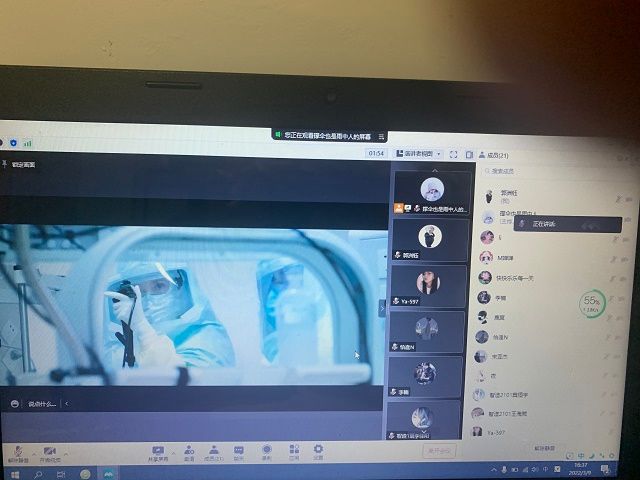This screenshot has height=480, width=640.
Task: Open the Apps grid icon
Action: click(294, 453)
